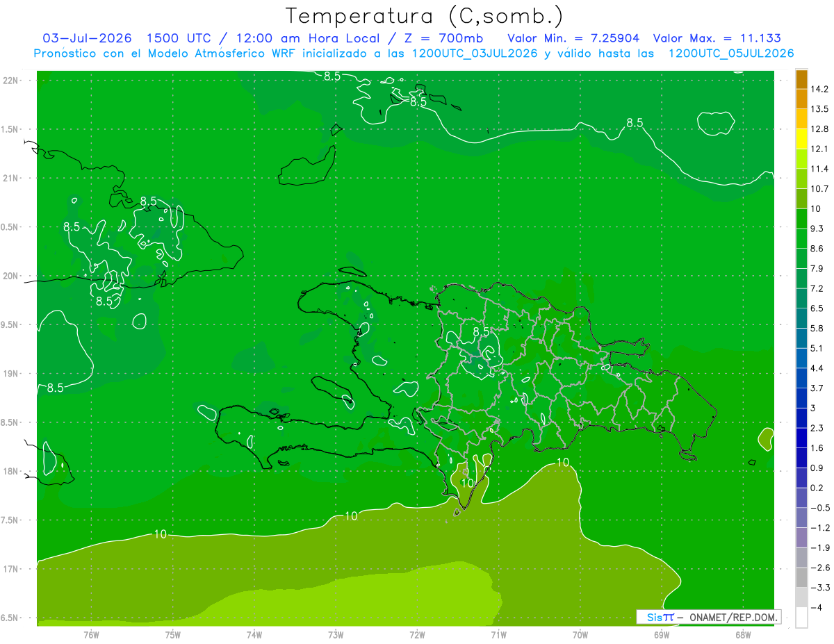Click the "ONAMET/REP.DOM." credit label
The width and height of the screenshot is (834, 644).
[733, 617]
